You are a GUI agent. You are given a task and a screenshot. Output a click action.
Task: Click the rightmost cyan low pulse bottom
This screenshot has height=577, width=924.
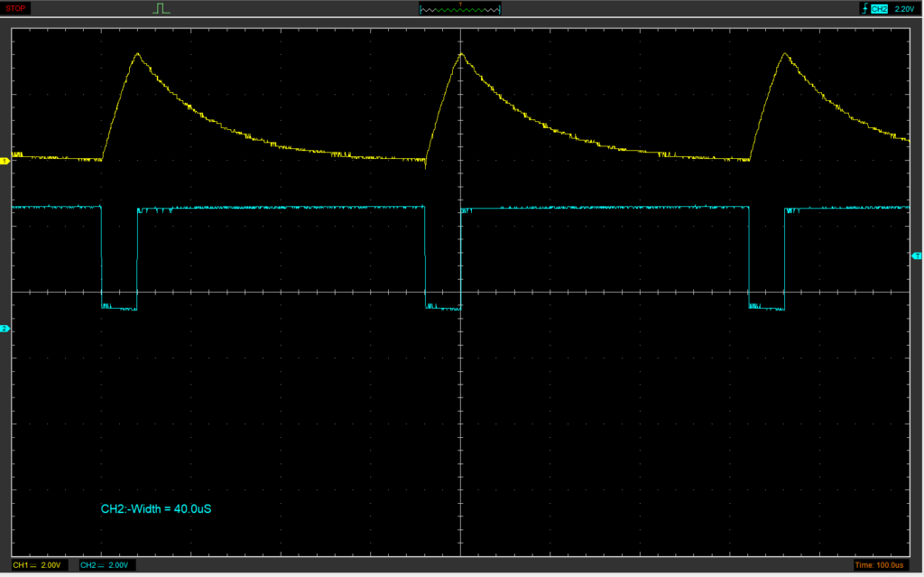[x=767, y=308]
